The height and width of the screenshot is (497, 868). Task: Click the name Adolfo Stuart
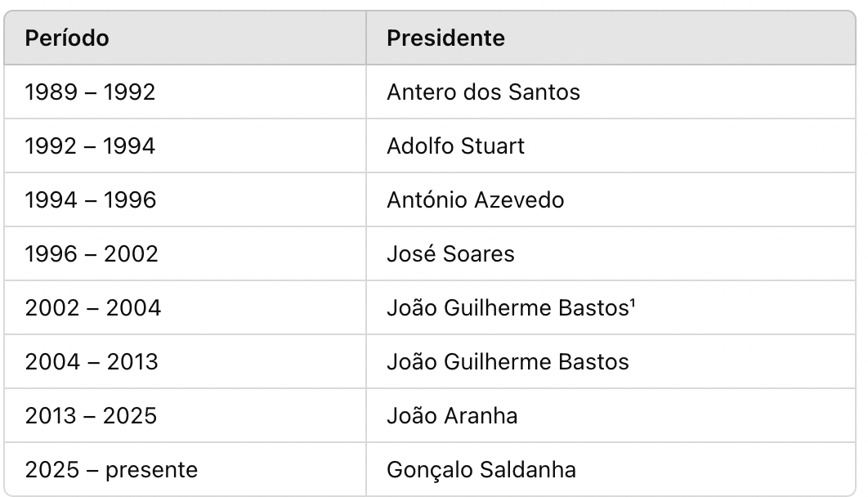tap(455, 146)
